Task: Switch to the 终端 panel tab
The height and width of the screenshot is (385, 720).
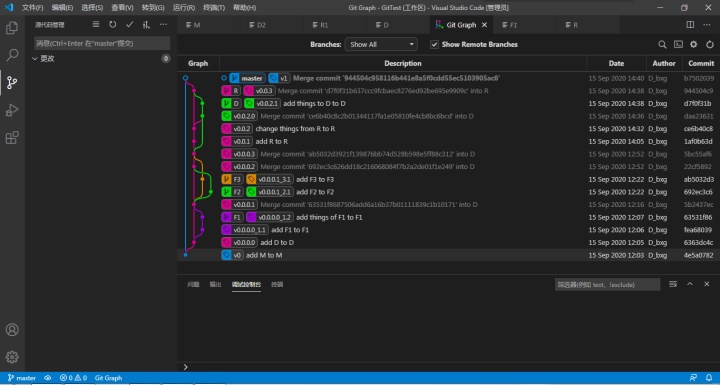Action: point(277,284)
